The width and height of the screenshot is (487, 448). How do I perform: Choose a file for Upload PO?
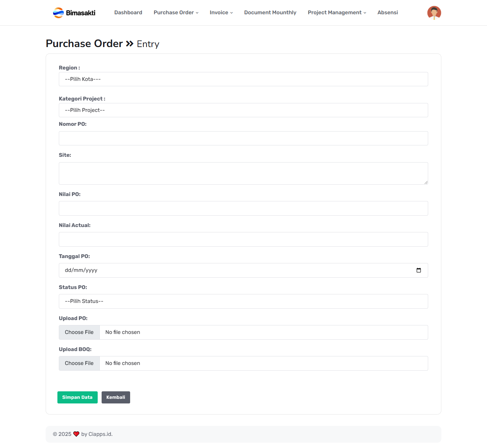coord(79,332)
